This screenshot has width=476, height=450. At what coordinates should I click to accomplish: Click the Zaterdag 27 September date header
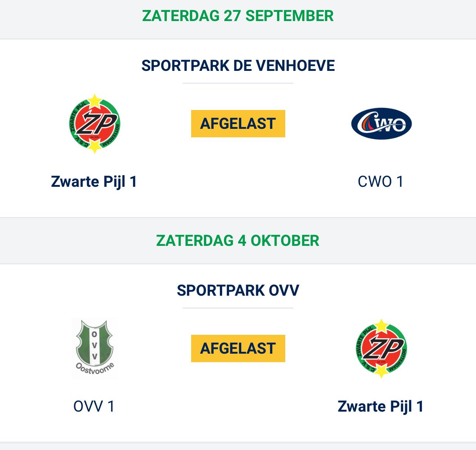coord(238,16)
